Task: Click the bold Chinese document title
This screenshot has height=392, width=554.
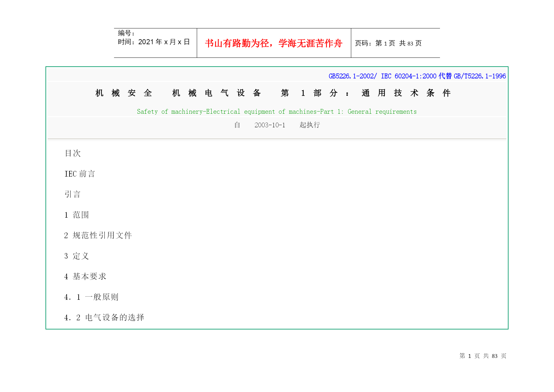Action: [273, 93]
